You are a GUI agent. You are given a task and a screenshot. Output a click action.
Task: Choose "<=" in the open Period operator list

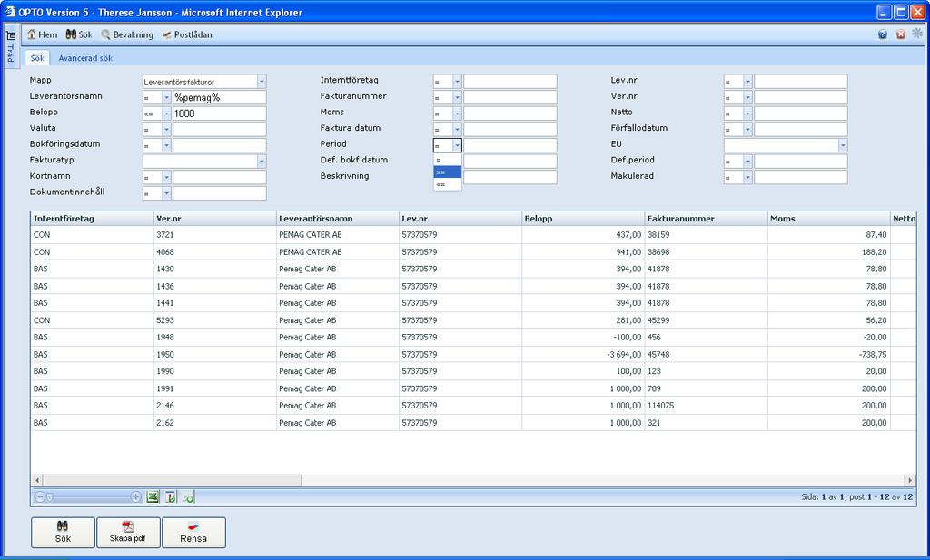[x=447, y=185]
